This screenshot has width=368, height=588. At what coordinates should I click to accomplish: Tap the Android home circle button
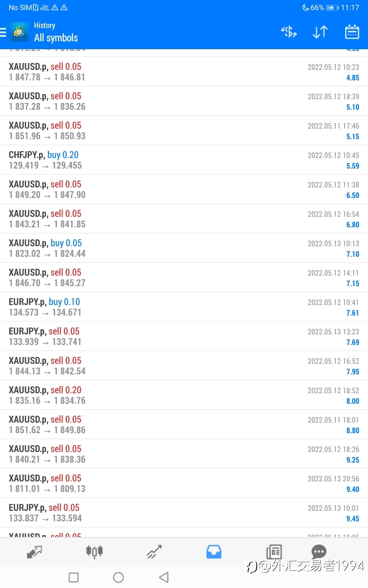click(118, 577)
